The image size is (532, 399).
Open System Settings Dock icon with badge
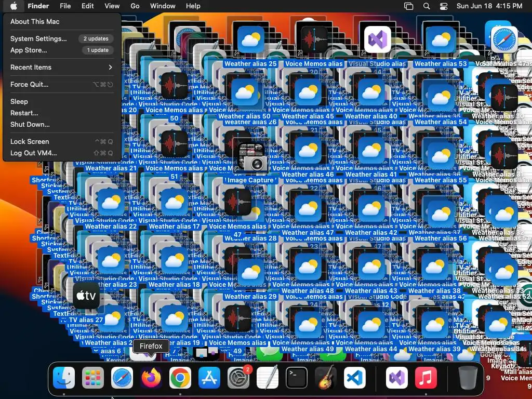pos(238,378)
